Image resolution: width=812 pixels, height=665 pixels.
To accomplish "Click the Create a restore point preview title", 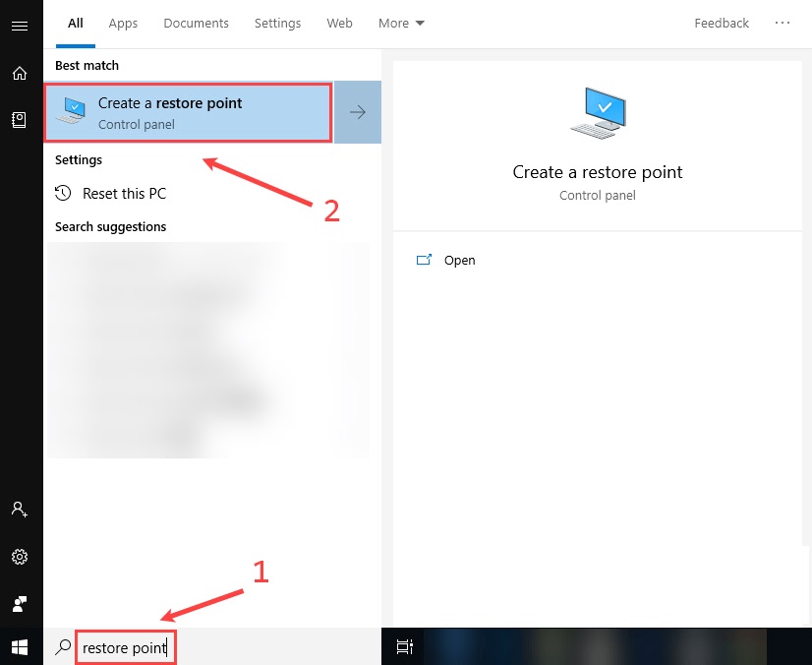I will coord(598,172).
